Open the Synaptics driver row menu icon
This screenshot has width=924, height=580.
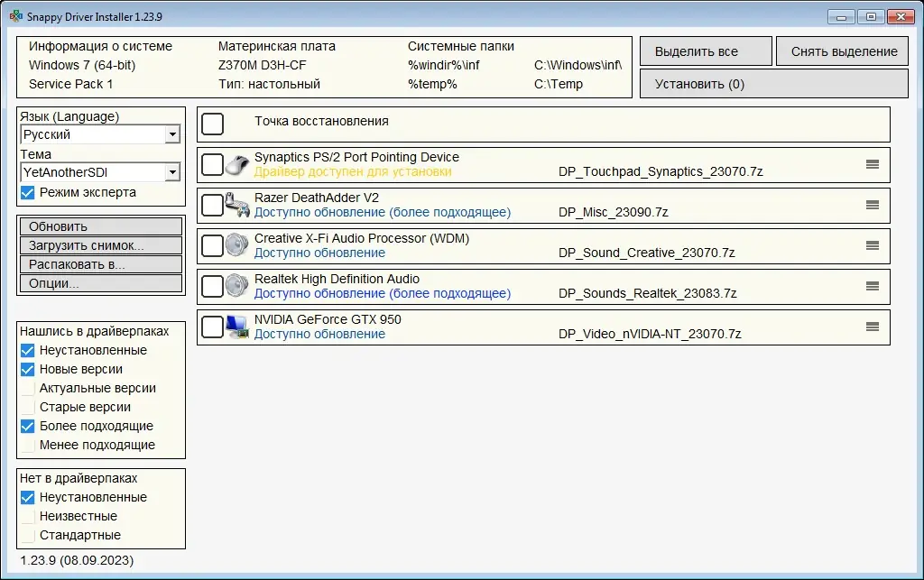click(873, 164)
